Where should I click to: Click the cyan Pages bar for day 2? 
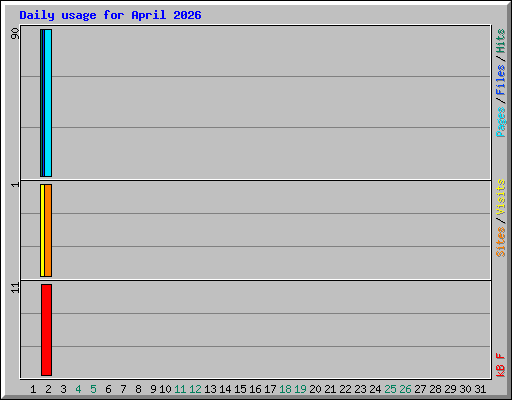pos(48,103)
